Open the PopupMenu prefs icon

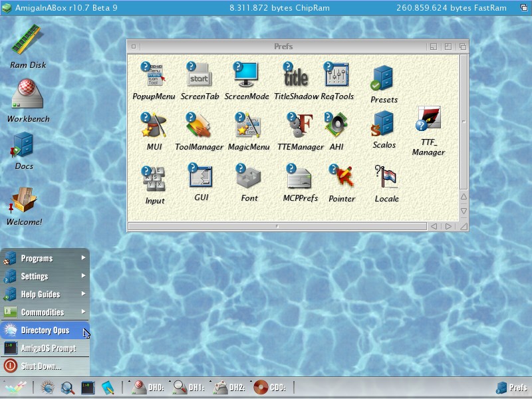coord(154,76)
